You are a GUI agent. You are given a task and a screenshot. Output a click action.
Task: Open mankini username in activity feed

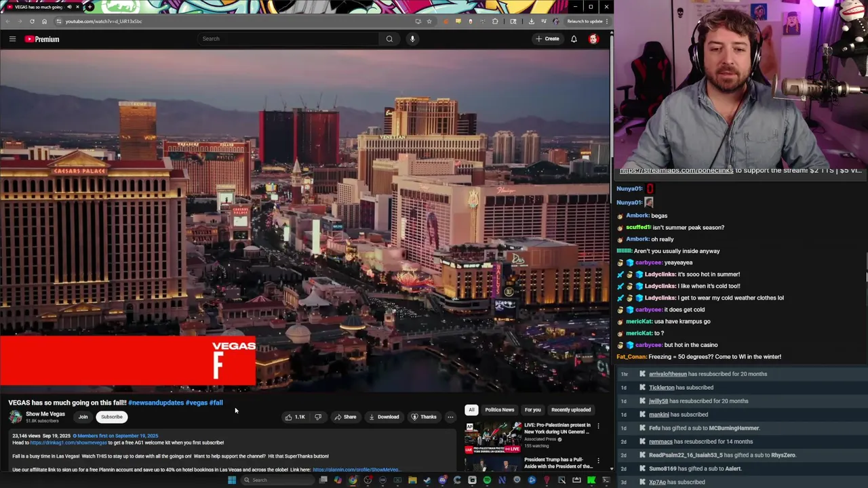tap(659, 415)
